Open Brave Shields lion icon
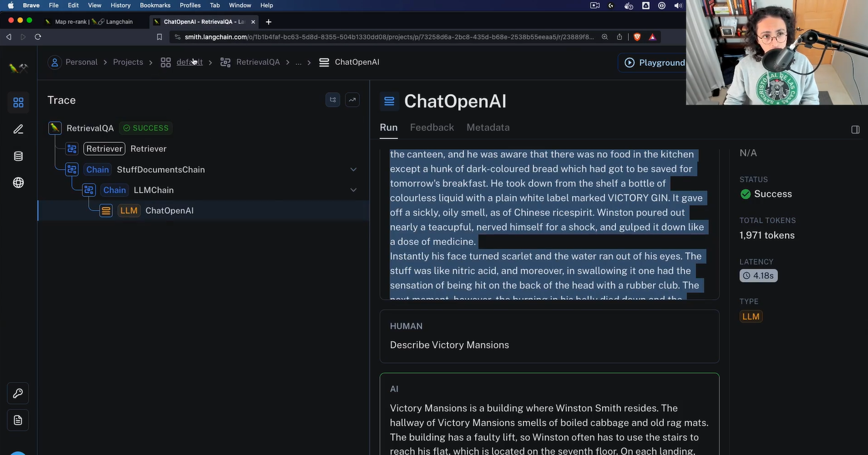This screenshot has width=868, height=455. [x=637, y=37]
